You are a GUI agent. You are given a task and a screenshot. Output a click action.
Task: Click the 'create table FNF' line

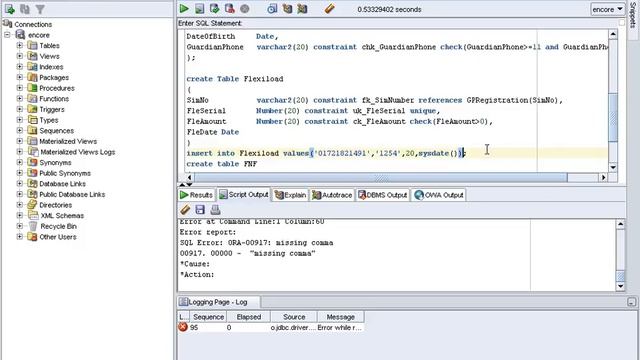[x=222, y=164]
